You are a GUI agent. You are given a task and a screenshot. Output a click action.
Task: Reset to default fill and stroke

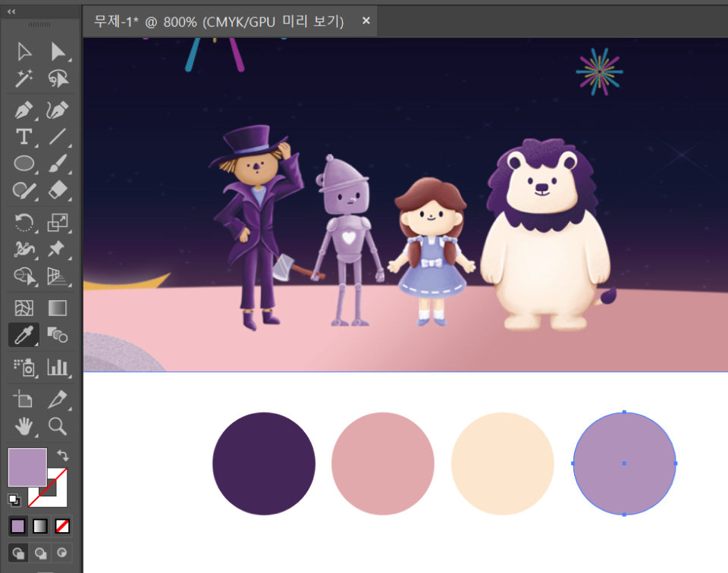[x=14, y=499]
